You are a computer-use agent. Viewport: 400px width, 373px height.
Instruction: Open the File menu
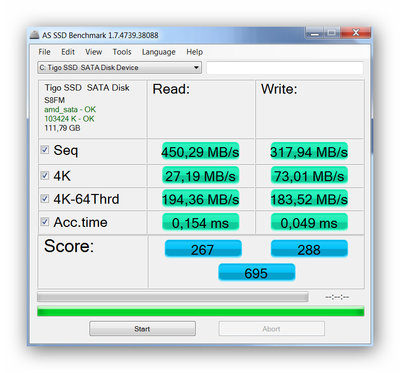pos(44,52)
